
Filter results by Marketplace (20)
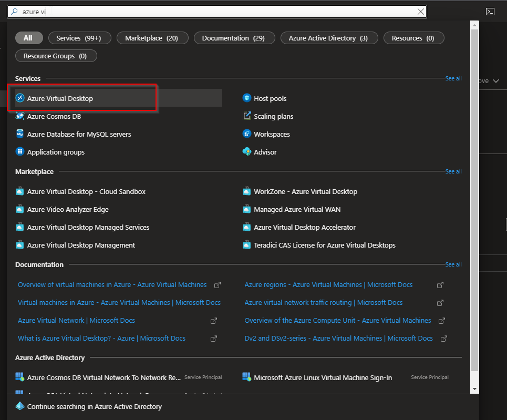152,38
